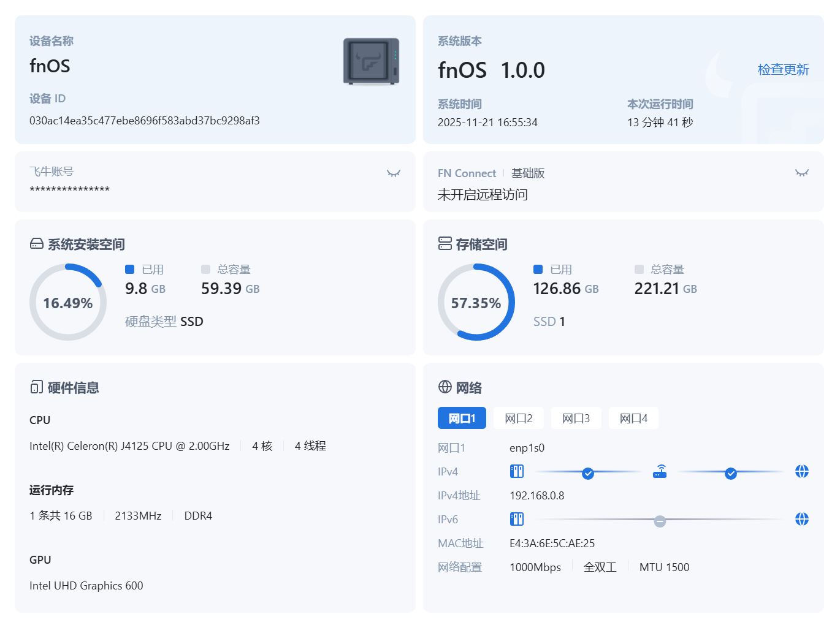The image size is (840, 625).
Task: Switch to the 网口2 tab
Action: (518, 419)
